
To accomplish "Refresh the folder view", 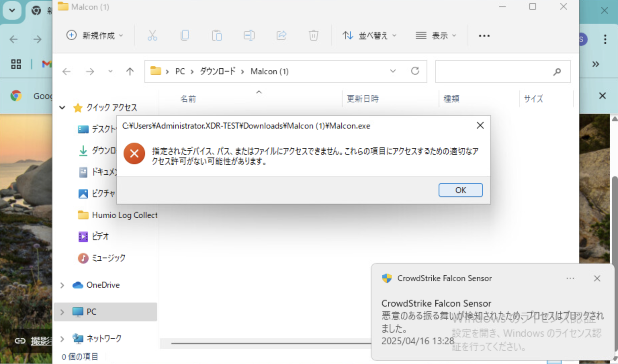I will tap(415, 71).
